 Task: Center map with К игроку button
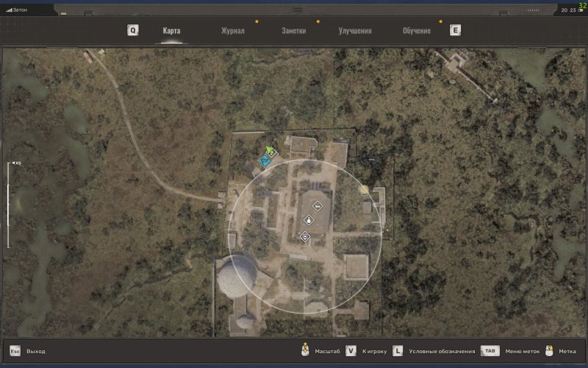tap(351, 351)
